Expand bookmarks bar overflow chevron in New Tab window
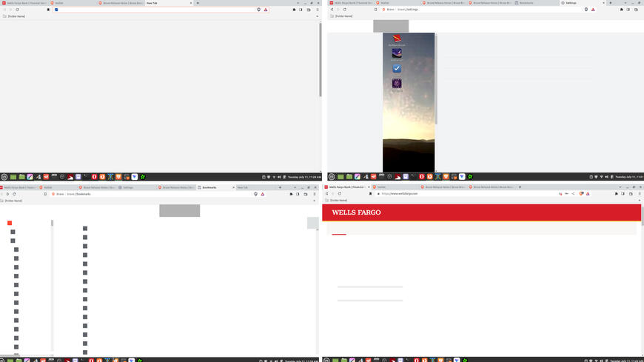The width and height of the screenshot is (644, 362). point(318,16)
